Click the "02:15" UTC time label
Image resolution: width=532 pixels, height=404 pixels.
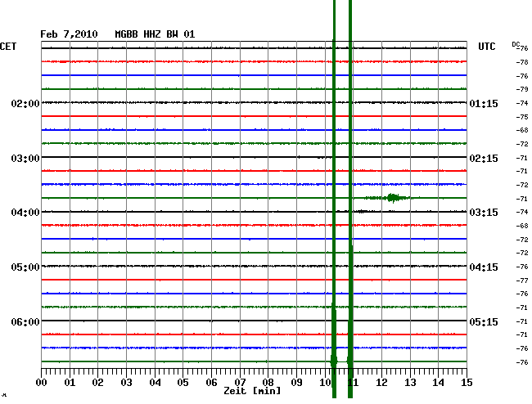point(484,159)
